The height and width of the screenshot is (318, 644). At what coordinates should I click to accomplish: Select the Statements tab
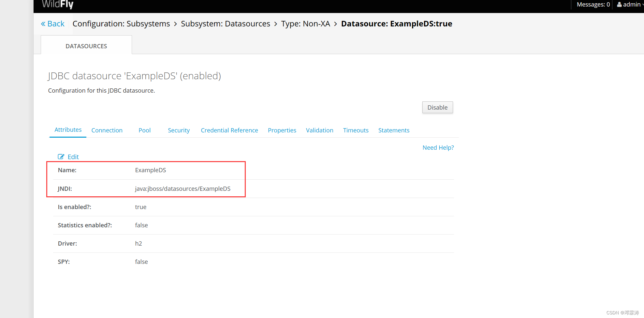coord(394,130)
